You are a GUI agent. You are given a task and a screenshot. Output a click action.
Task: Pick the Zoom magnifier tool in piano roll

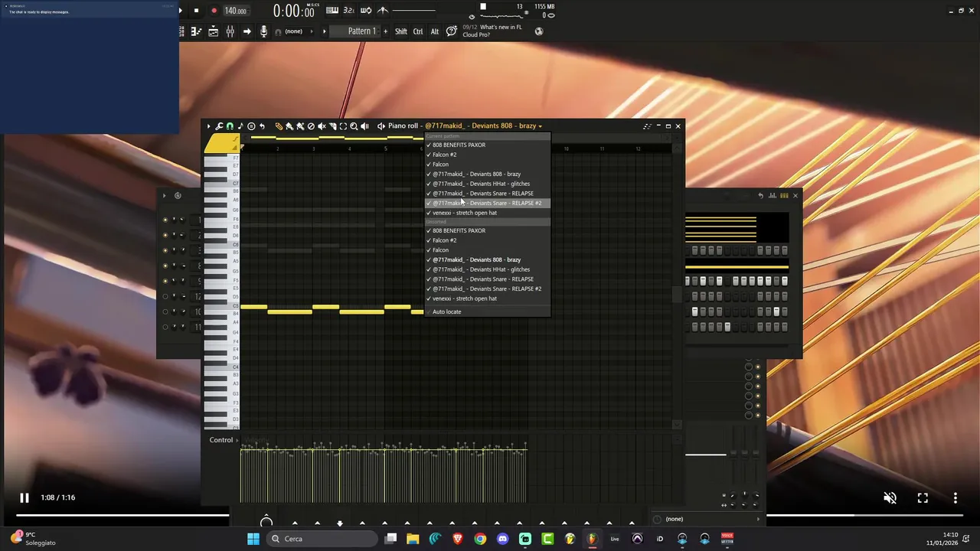[x=354, y=126]
